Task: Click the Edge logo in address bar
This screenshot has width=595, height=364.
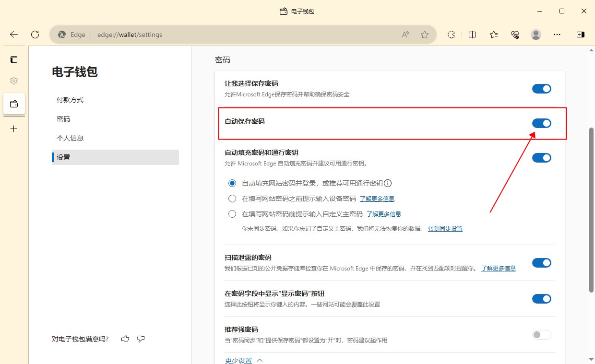Action: coord(62,35)
